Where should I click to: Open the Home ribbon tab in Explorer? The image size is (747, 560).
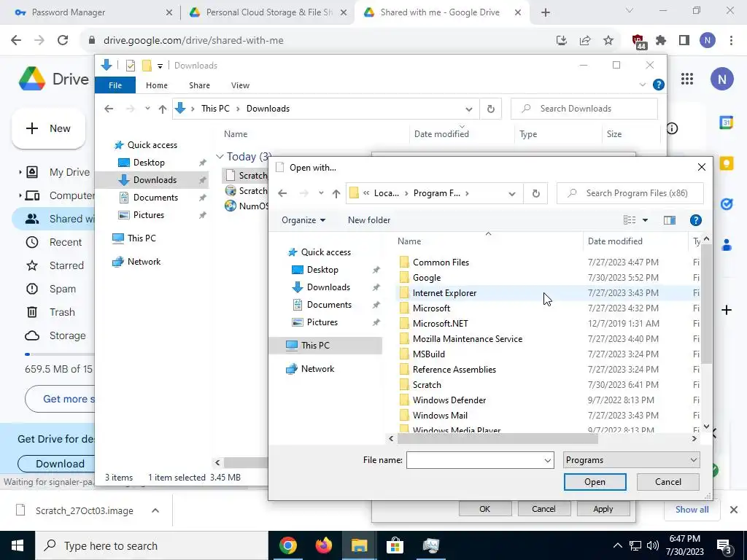tap(157, 85)
